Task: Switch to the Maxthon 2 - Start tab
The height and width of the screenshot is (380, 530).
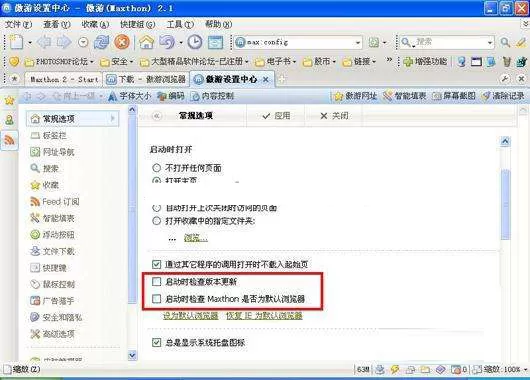Action: tap(64, 79)
